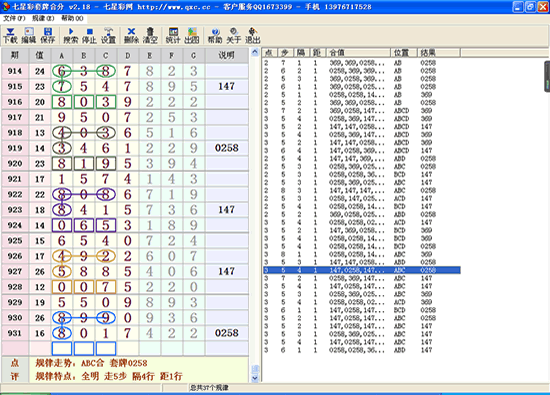Click empty C input box under row 931

click(106, 349)
